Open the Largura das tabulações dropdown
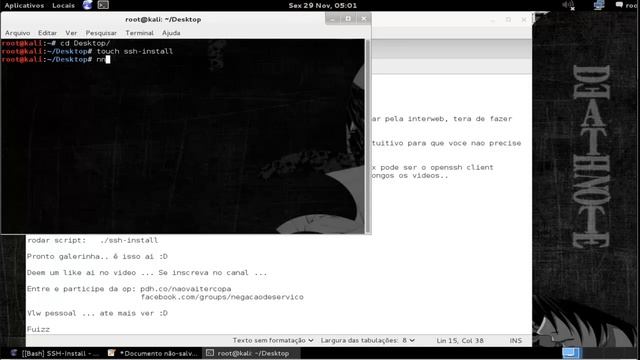Image resolution: width=640 pixels, height=360 pixels. [x=368, y=340]
